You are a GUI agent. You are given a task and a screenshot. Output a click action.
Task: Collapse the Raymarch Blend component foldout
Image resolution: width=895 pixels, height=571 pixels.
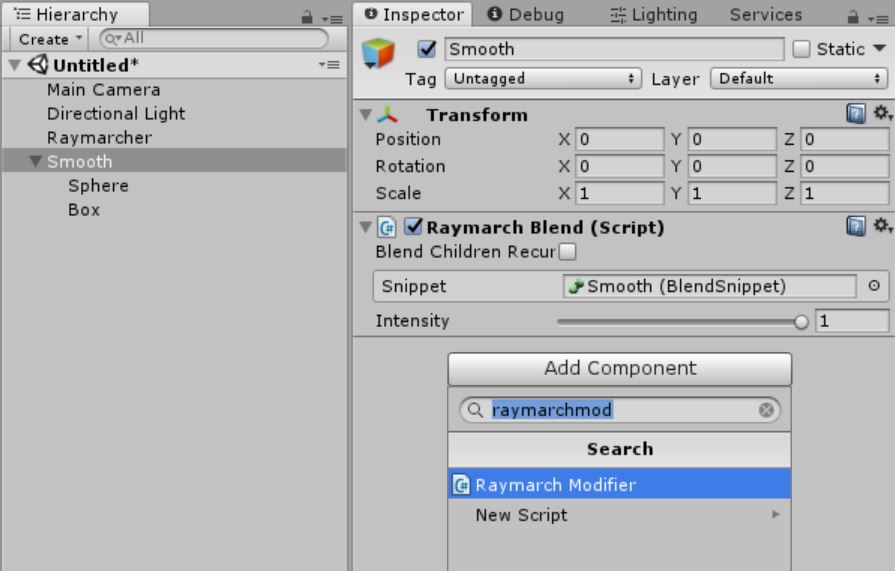[366, 227]
